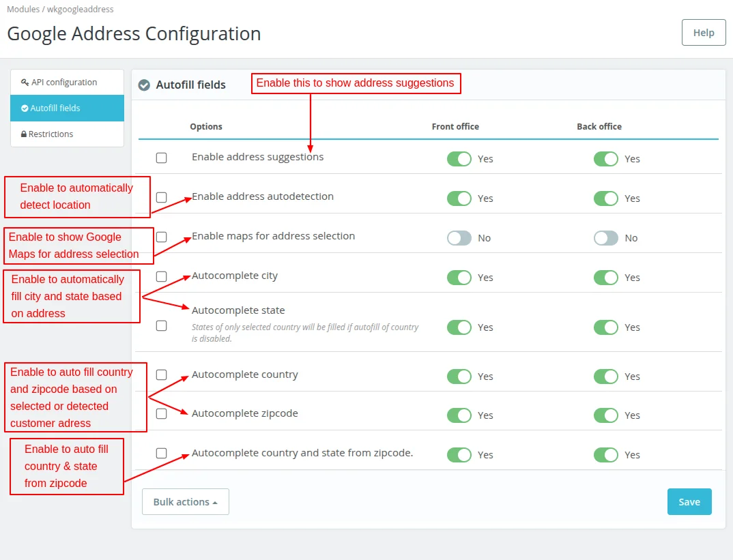
Task: Open the Help button
Action: [703, 33]
